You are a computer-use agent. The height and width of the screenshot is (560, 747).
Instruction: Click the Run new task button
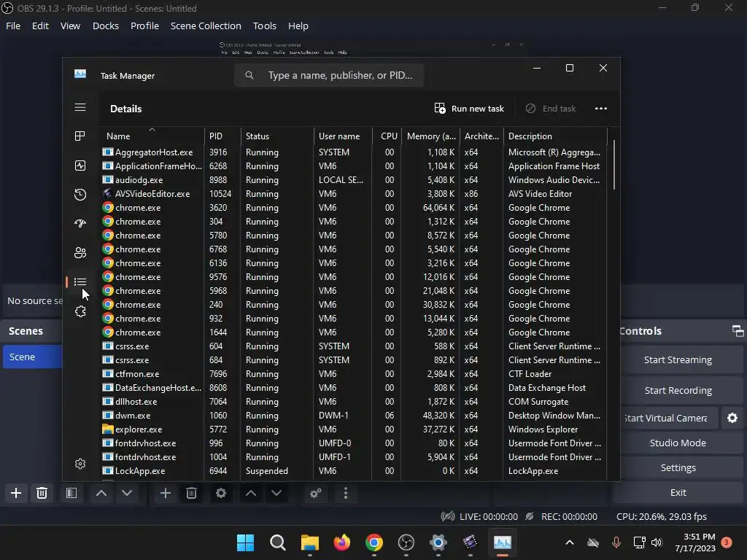click(x=469, y=109)
